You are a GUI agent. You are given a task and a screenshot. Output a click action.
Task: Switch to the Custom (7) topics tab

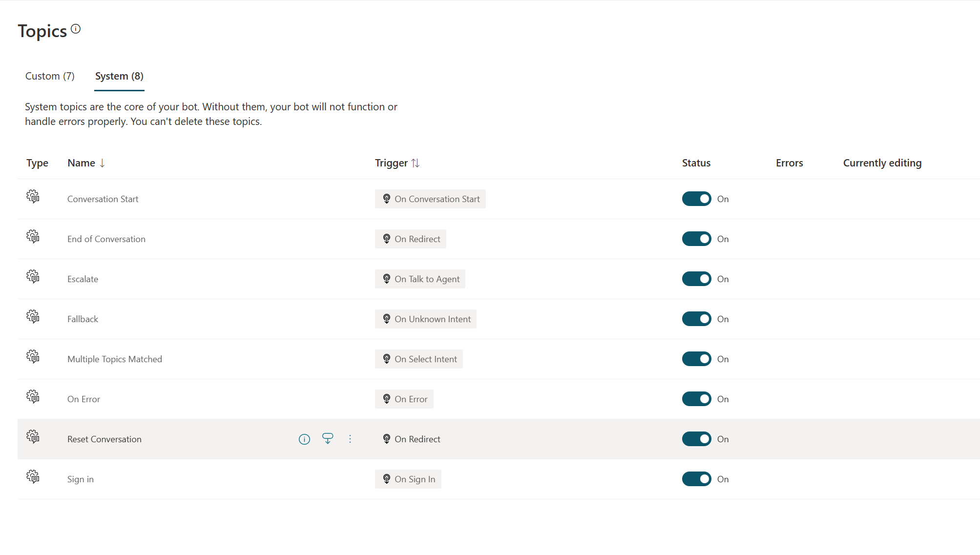pyautogui.click(x=49, y=76)
